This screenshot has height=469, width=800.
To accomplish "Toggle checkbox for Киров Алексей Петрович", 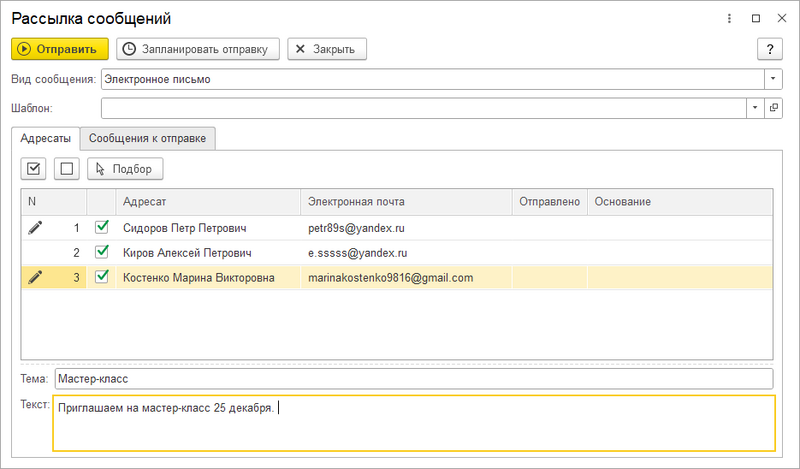I will click(x=102, y=252).
